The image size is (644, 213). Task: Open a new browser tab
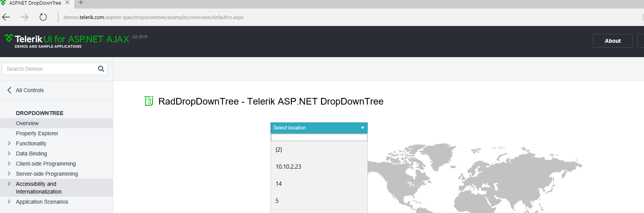[81, 3]
